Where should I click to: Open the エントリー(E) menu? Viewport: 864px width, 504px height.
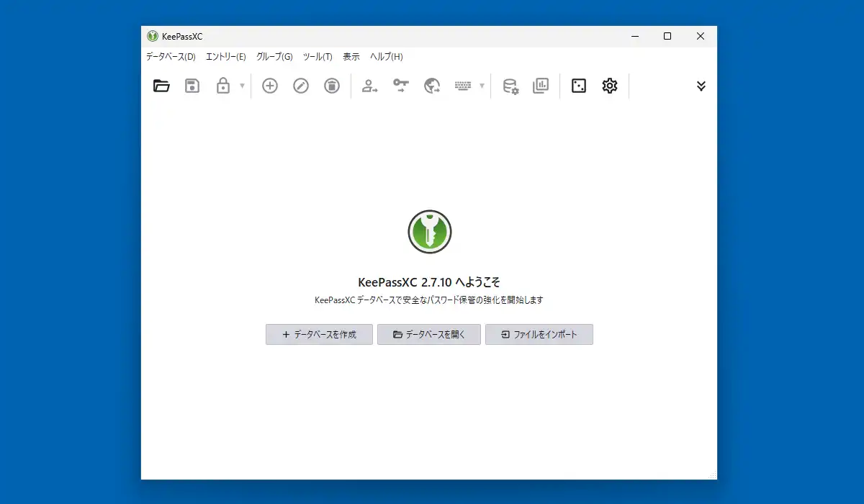226,57
